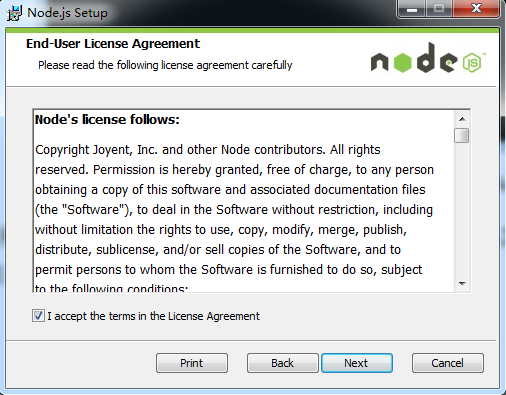This screenshot has width=506, height=395.
Task: Click the license scrollbar thumb
Action: pos(462,135)
